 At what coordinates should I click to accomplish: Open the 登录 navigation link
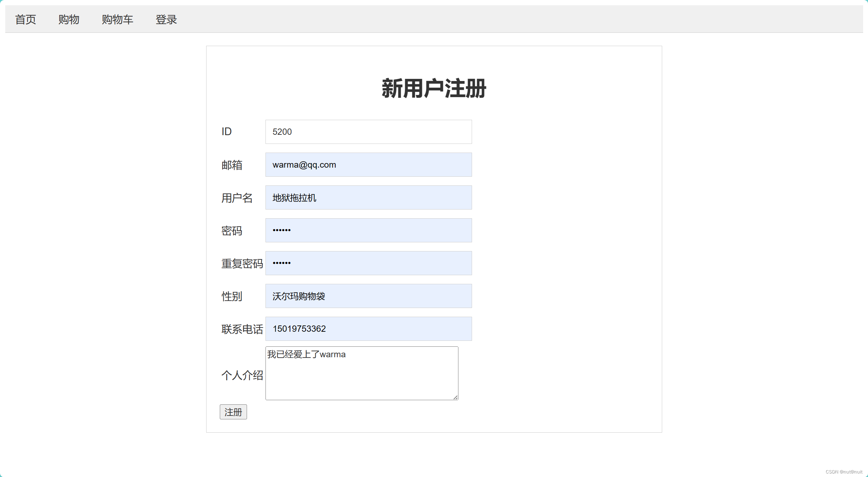pos(166,19)
